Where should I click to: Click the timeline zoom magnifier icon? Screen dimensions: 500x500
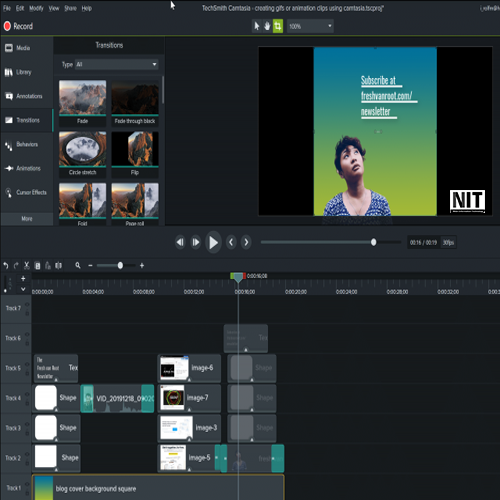(x=78, y=265)
